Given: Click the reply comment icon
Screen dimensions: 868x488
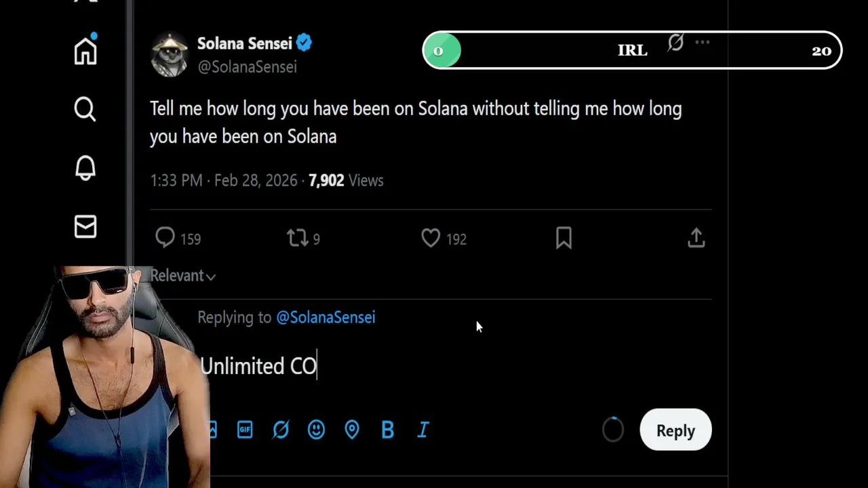Looking at the screenshot, I should [x=165, y=238].
